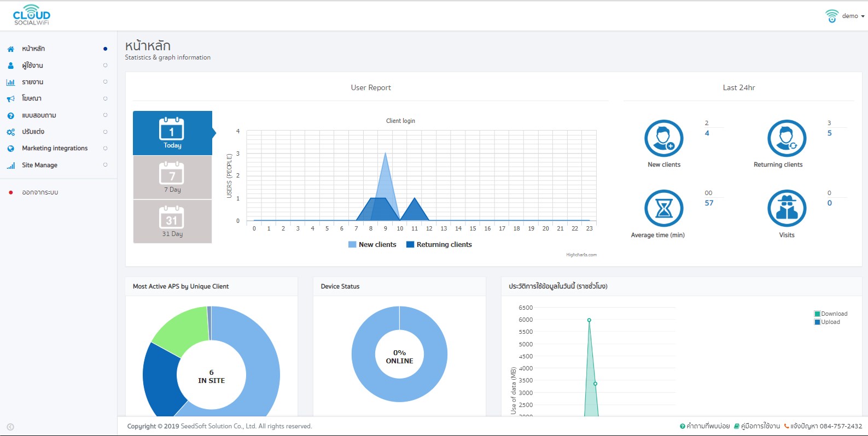Viewport: 868px width, 436px height.
Task: Click the Visits spy icon
Action: pyautogui.click(x=787, y=208)
